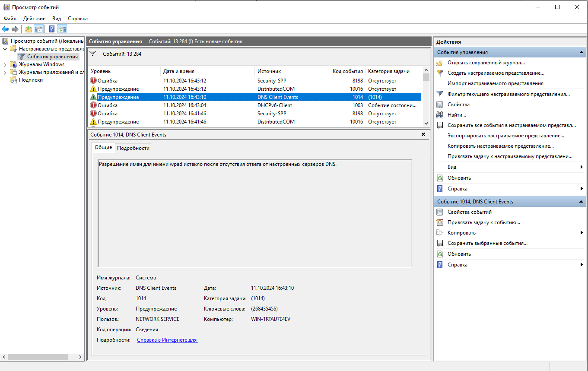Click the Forward arrow in the toolbar
Screen dimensions: 588x371
(x=15, y=29)
